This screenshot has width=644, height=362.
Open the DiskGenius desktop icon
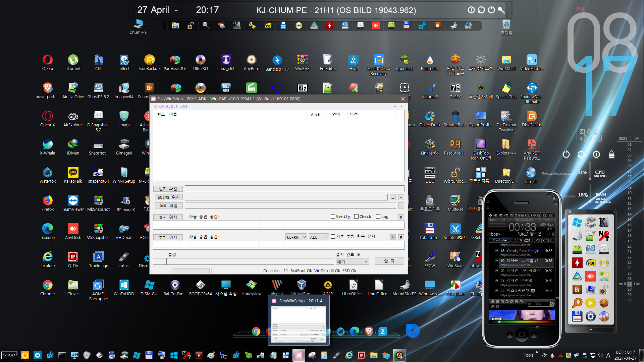pos(532,119)
